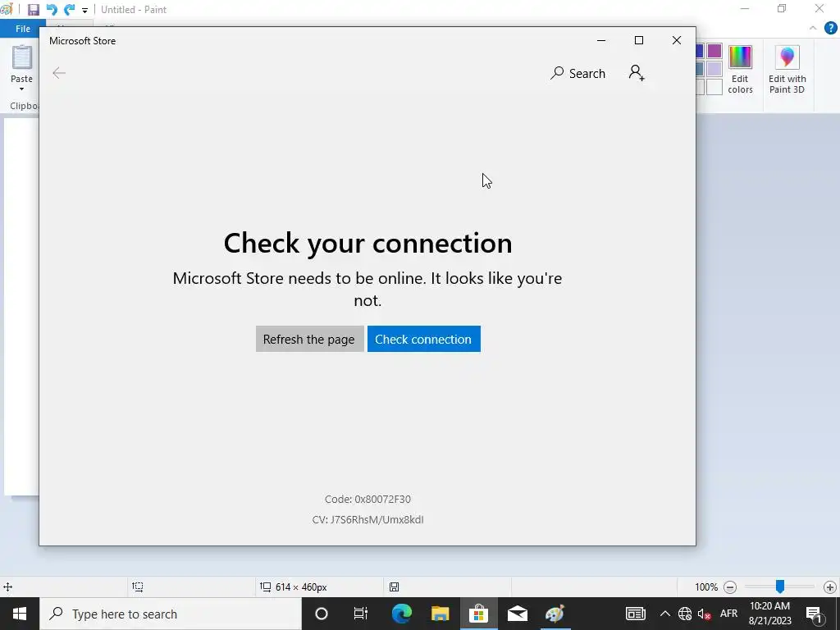The width and height of the screenshot is (840, 630).
Task: Open News and interests taskbar icon
Action: point(636,614)
